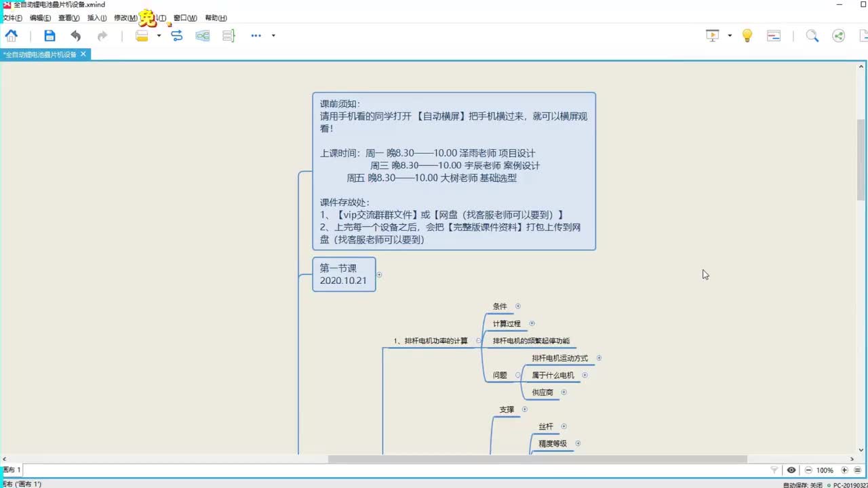Viewport: 868px width, 488px height.
Task: Save the mind map with the disk icon
Action: click(x=50, y=36)
